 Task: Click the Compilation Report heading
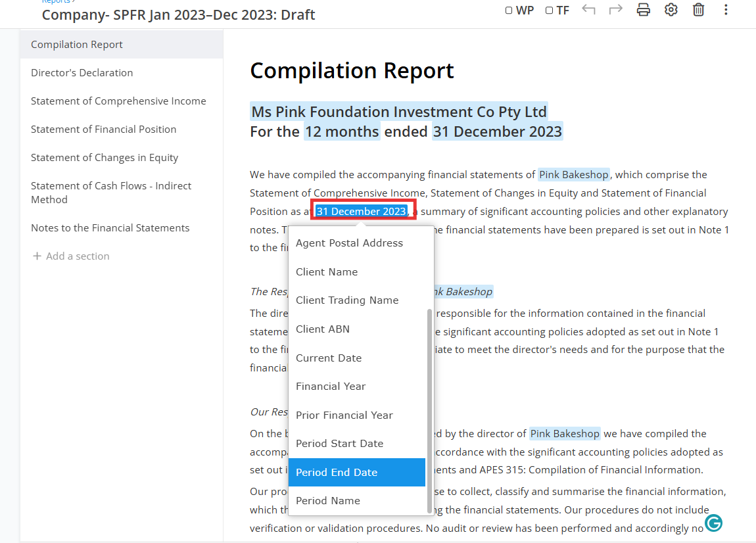[x=352, y=71]
